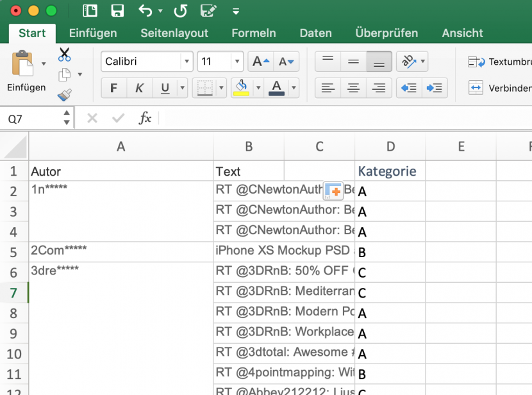
Task: Click the yellow fill color swatch
Action: [242, 95]
